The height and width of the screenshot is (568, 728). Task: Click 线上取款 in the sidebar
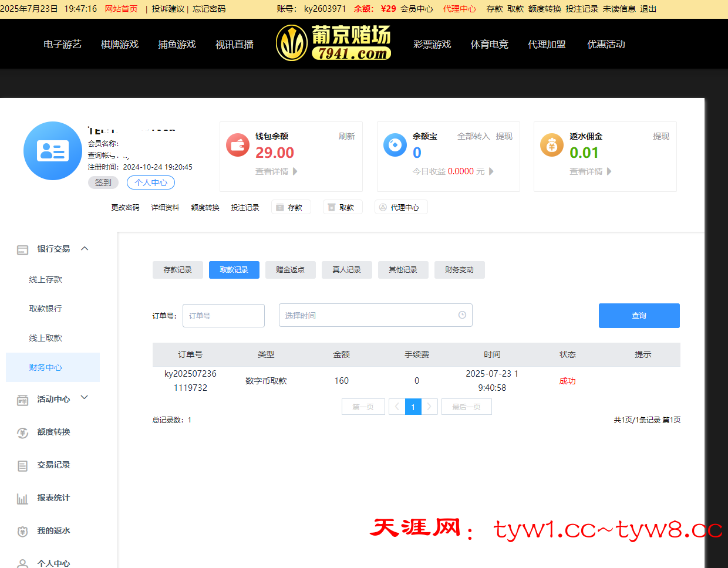46,338
